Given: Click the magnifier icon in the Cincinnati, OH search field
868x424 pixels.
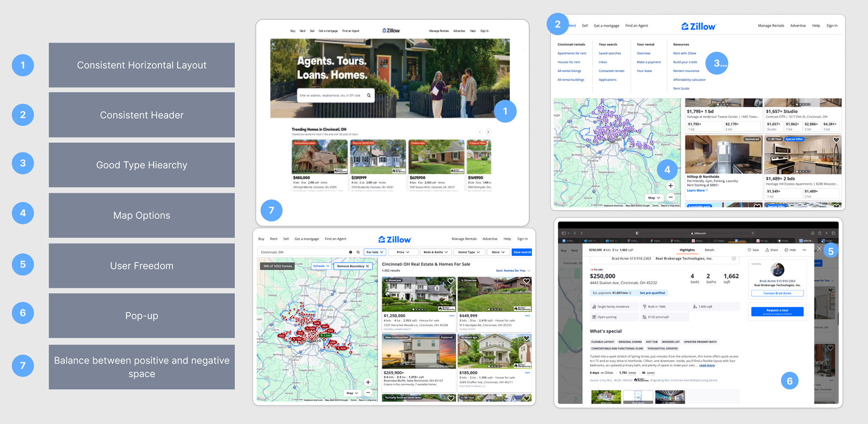Looking at the screenshot, I should click(x=358, y=252).
